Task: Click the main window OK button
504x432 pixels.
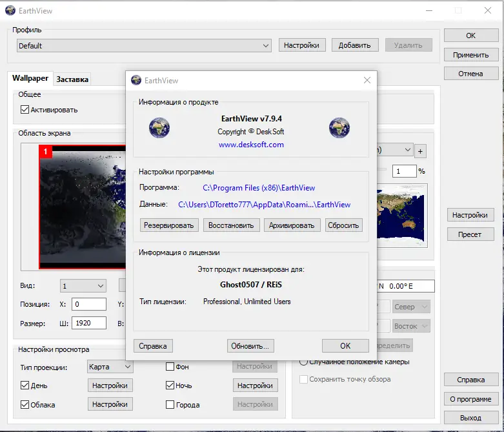Action: [x=471, y=36]
